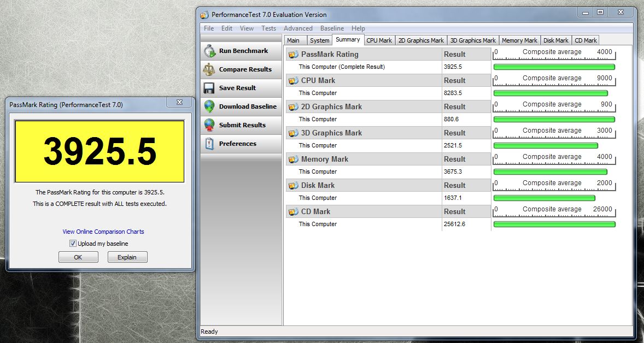Open the Edit menu
Screen dimensions: 644x343
[227, 28]
